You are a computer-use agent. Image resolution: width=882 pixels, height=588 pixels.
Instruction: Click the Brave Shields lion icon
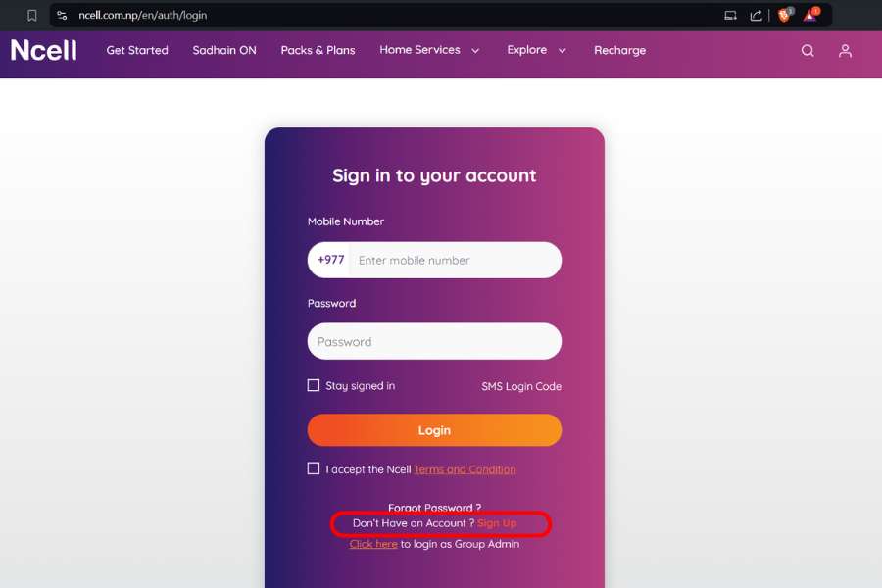pos(784,16)
